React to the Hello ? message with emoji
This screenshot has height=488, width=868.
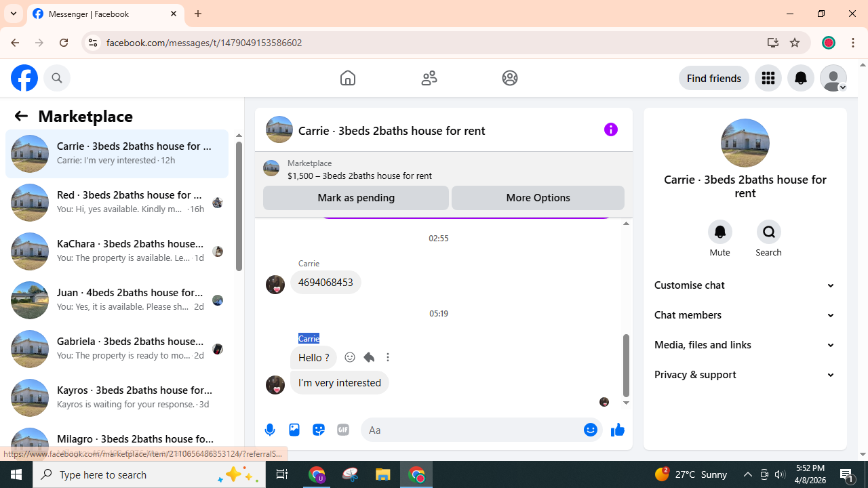[x=350, y=357]
